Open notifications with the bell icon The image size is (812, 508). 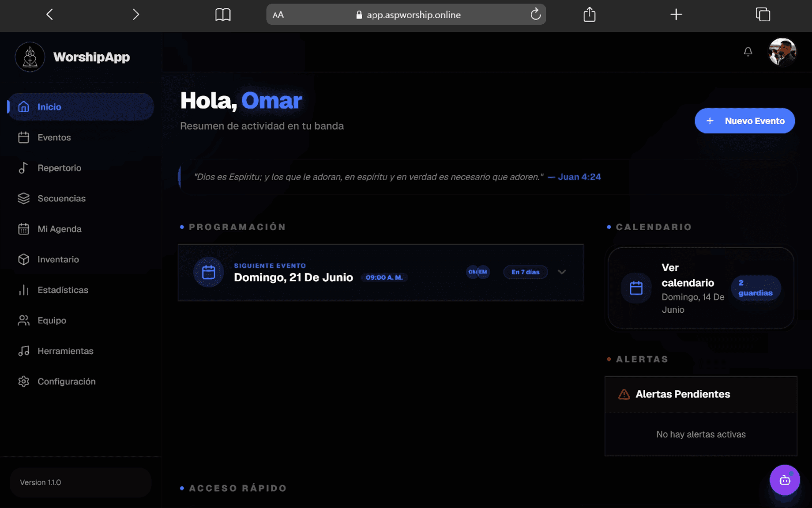(x=748, y=52)
